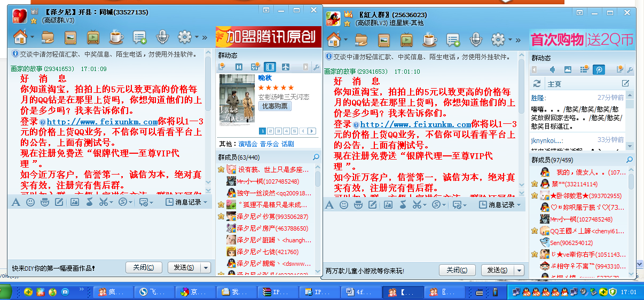
Task: Open shared files folder in 泽夕尼 window
Action: coord(48,37)
